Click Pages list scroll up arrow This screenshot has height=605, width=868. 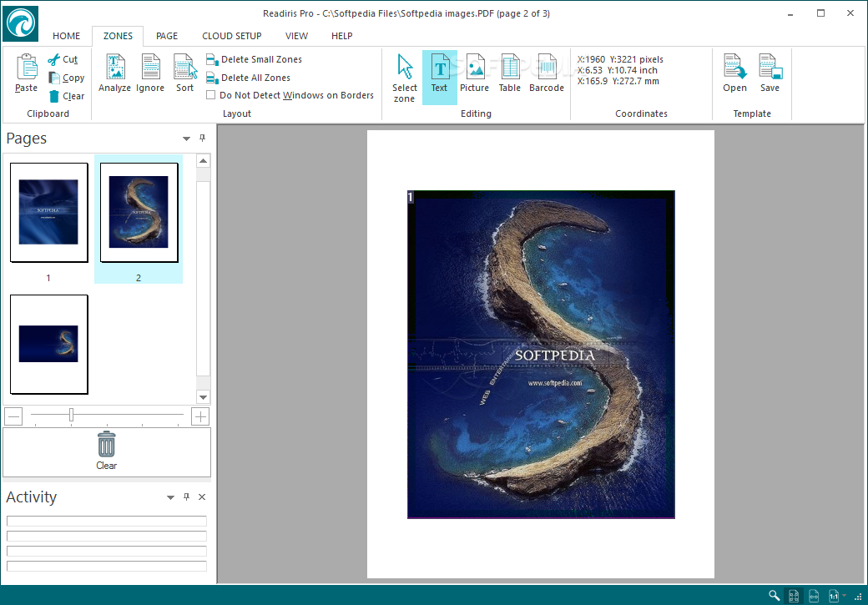[203, 161]
